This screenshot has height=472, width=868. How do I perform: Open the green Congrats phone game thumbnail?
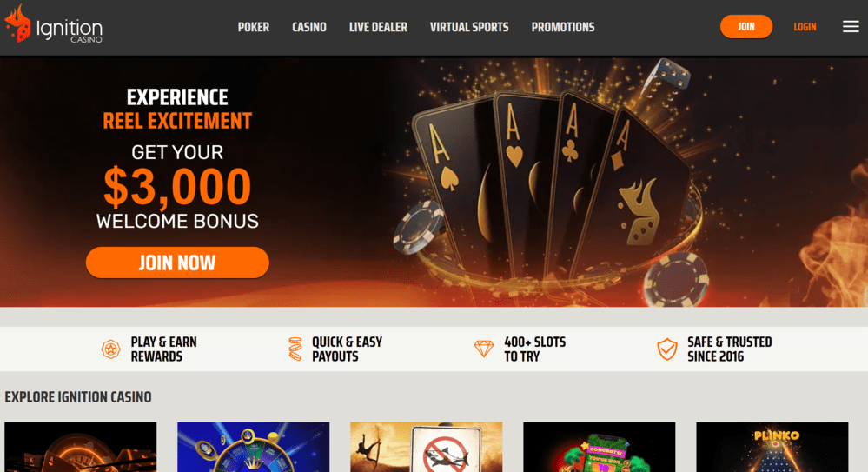tap(599, 447)
